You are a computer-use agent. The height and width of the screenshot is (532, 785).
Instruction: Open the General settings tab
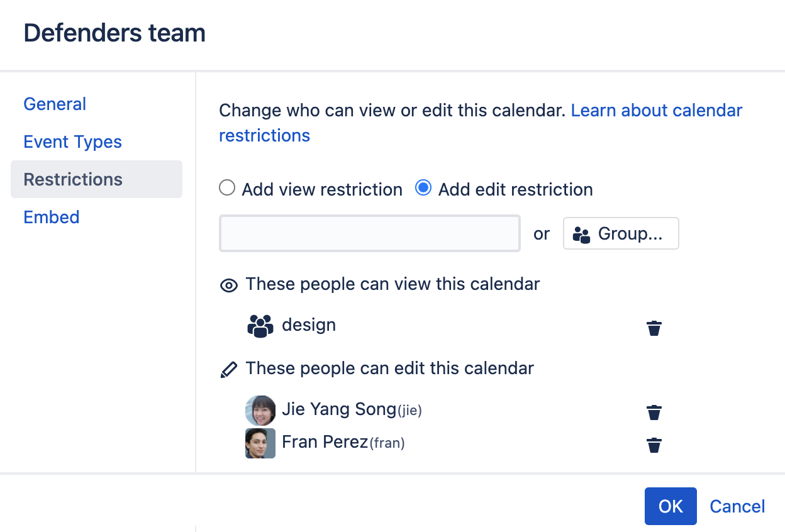point(55,104)
